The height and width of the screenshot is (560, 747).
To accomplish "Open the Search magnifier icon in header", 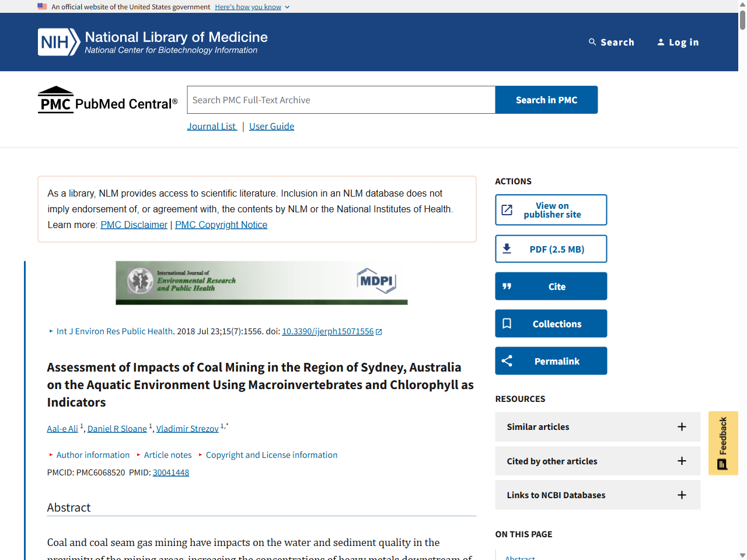I will coord(592,42).
